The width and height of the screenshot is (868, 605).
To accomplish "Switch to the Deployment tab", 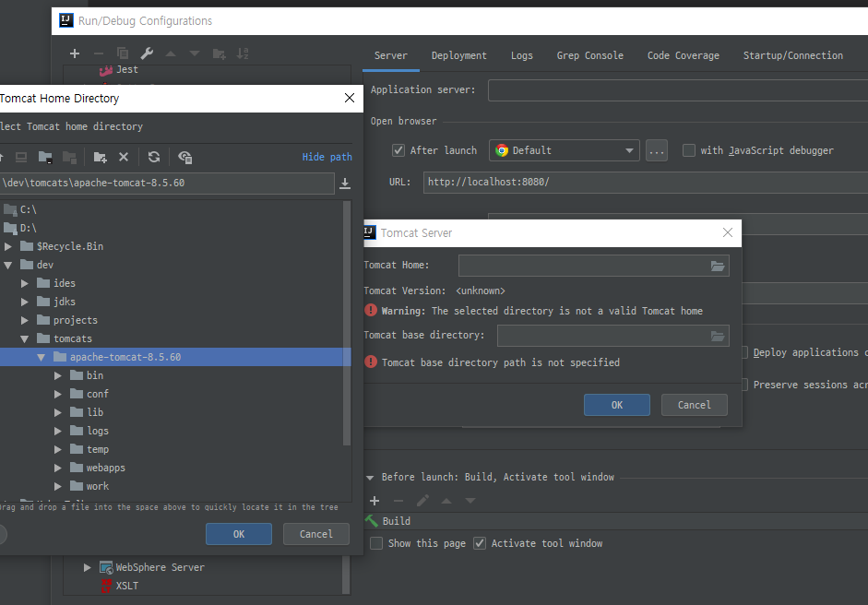I will click(x=459, y=55).
